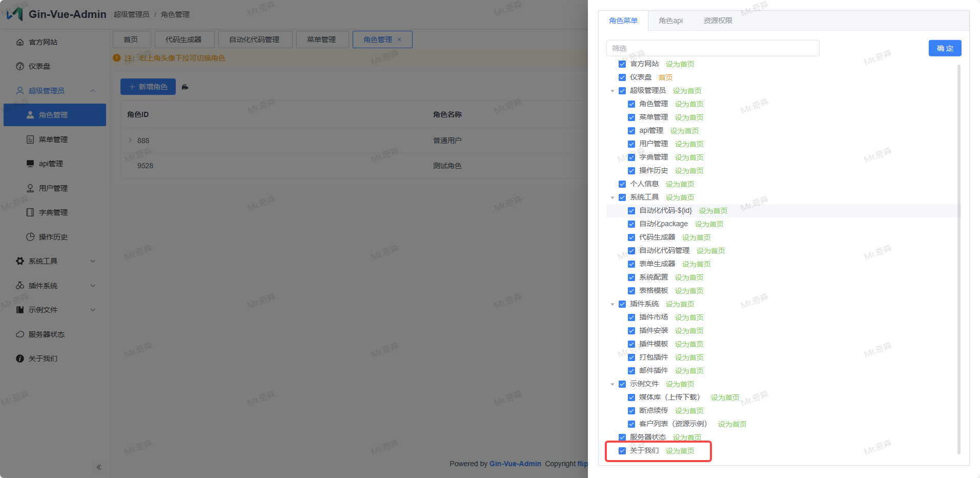This screenshot has height=478, width=980.
Task: Collapse the sidebar with double-chevron icon
Action: point(99,467)
